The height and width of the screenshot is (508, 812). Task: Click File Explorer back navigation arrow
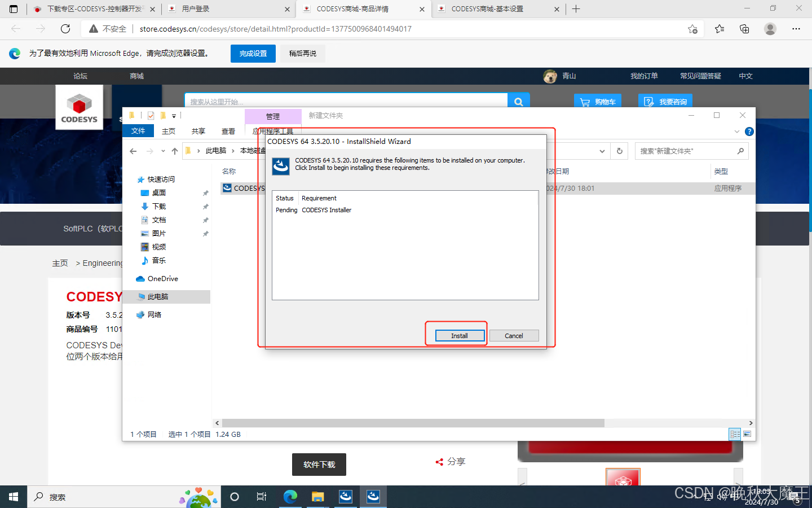pos(133,151)
